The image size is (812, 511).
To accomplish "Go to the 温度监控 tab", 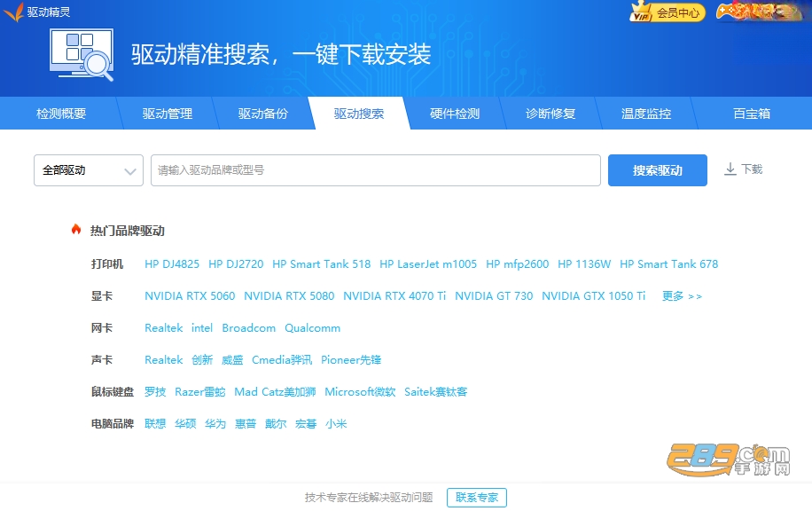I will [646, 114].
